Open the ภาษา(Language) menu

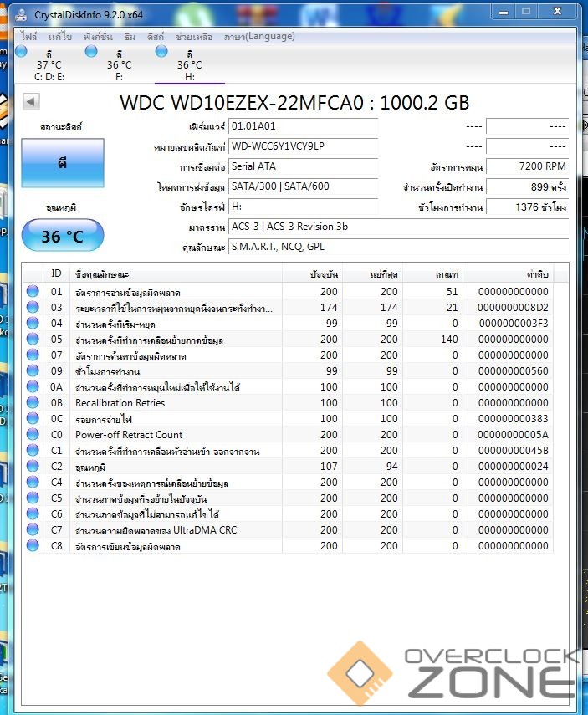pyautogui.click(x=259, y=37)
